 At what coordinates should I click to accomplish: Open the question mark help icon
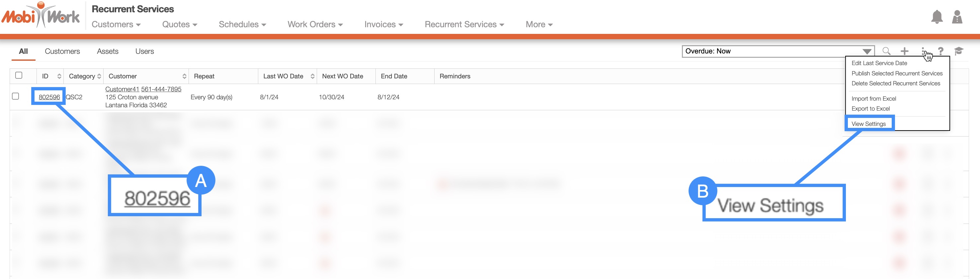[940, 51]
